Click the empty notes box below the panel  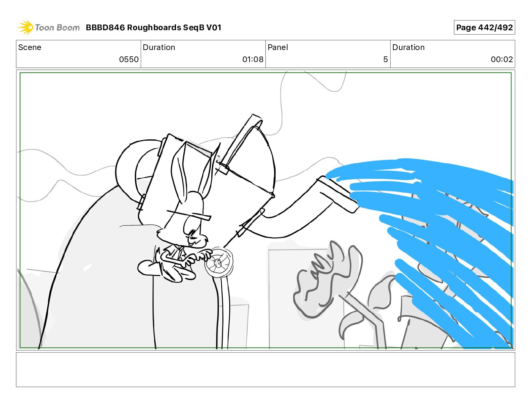point(266,369)
